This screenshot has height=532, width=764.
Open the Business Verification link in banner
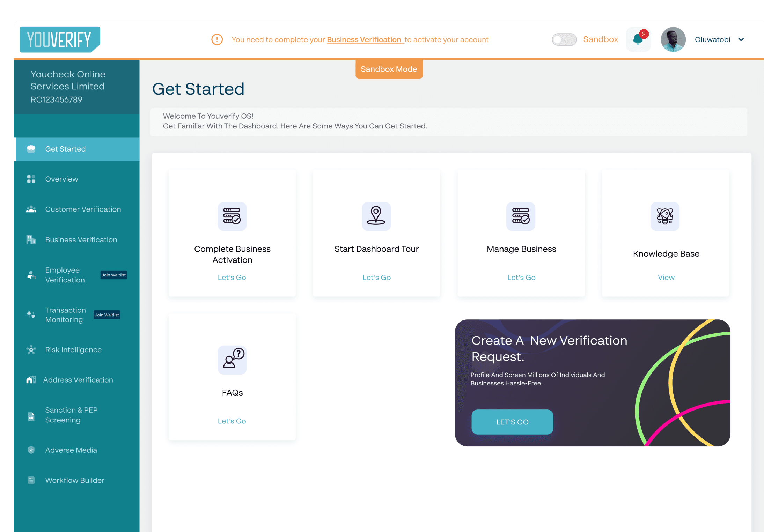[x=364, y=40]
